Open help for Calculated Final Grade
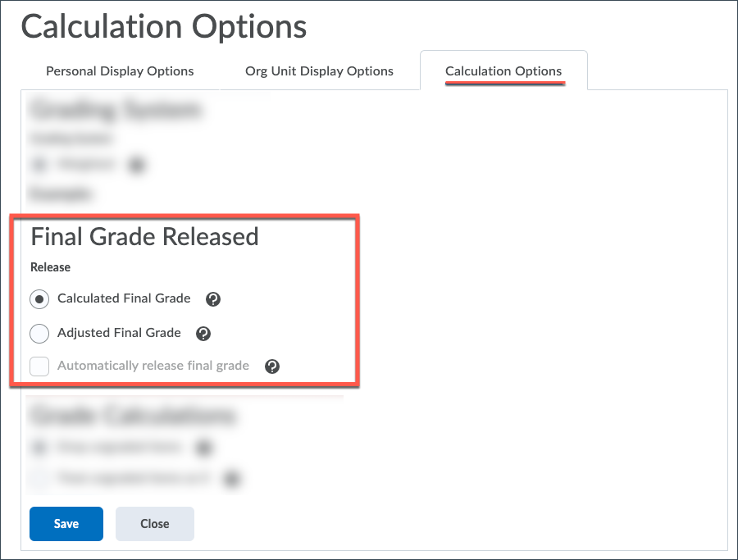738x560 pixels. 213,299
